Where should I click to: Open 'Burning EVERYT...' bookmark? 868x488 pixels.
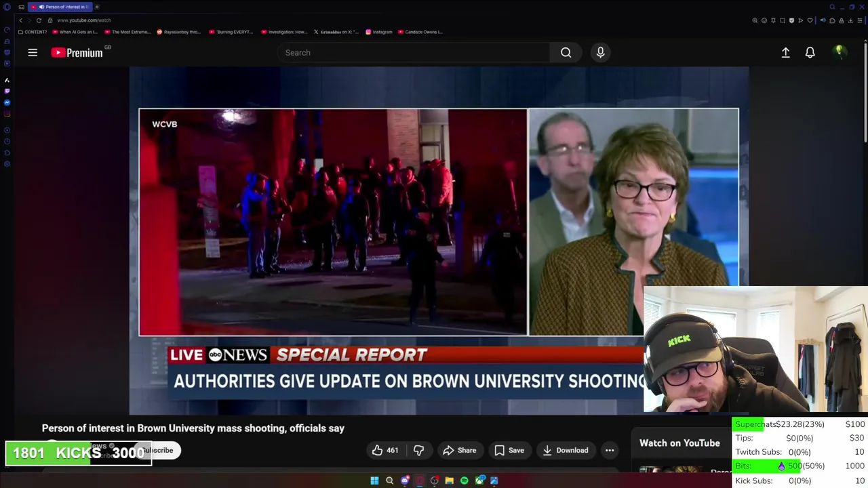tap(231, 32)
